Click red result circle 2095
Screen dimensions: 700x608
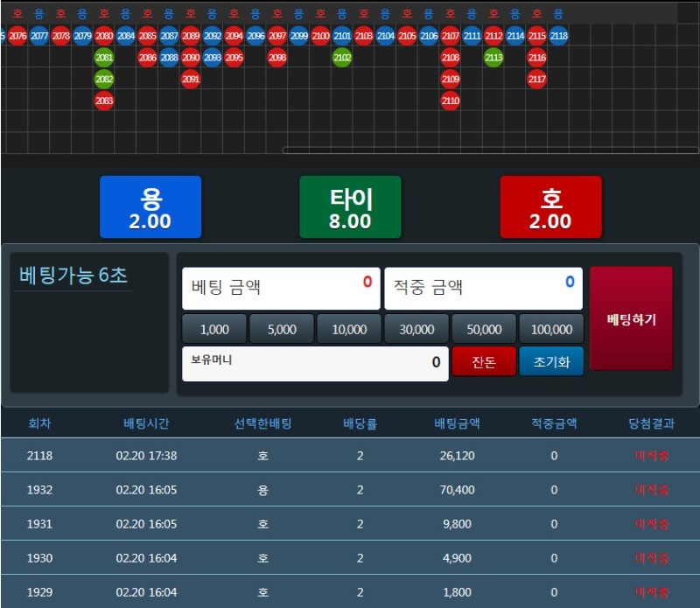point(234,58)
